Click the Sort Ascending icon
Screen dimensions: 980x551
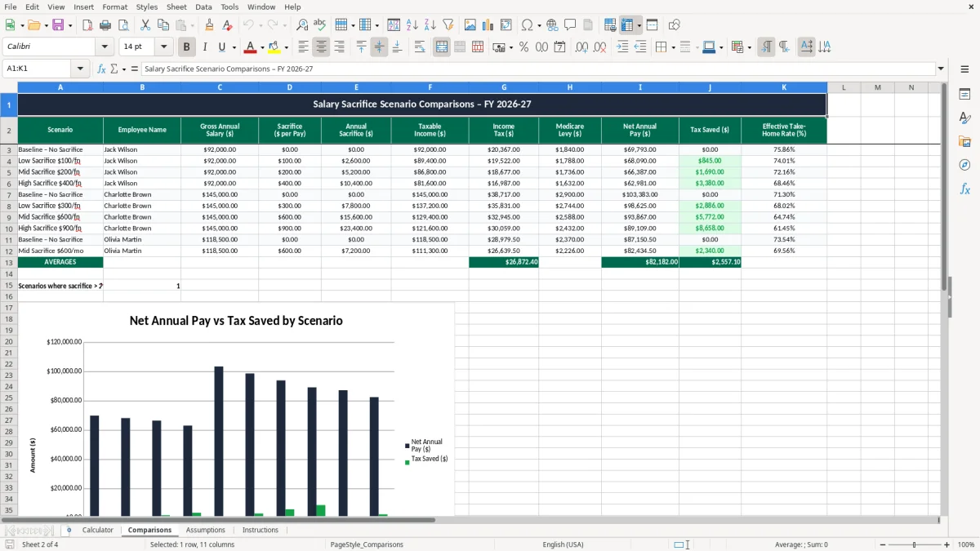pyautogui.click(x=412, y=25)
